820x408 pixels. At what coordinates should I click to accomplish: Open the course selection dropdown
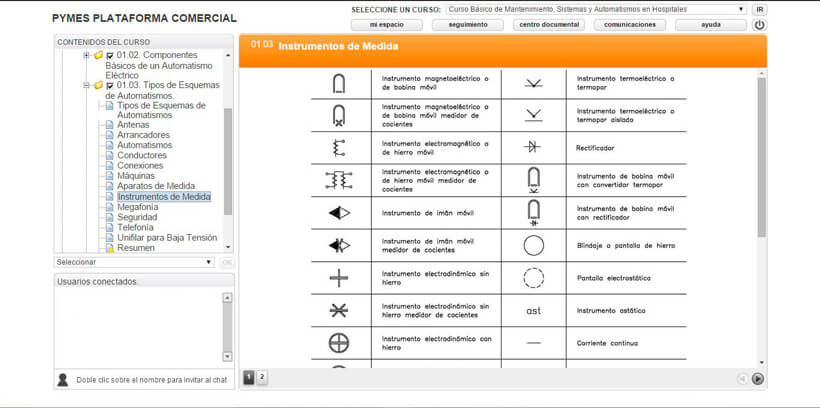point(596,9)
